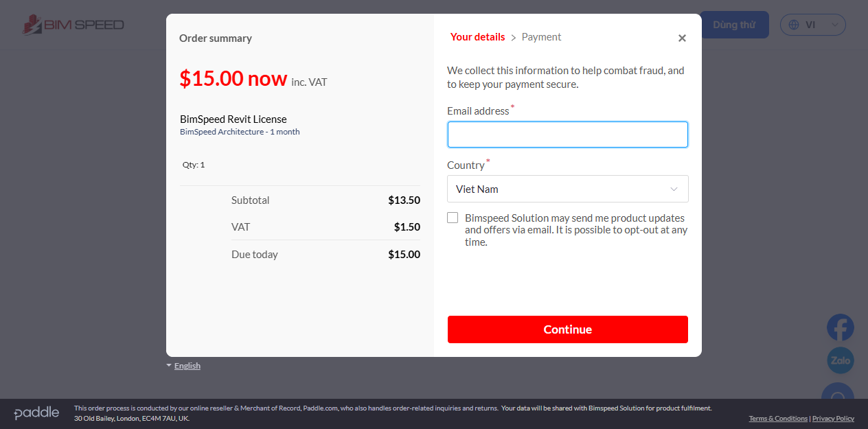This screenshot has height=429, width=868.
Task: Click the globe language icon
Action: 794,25
